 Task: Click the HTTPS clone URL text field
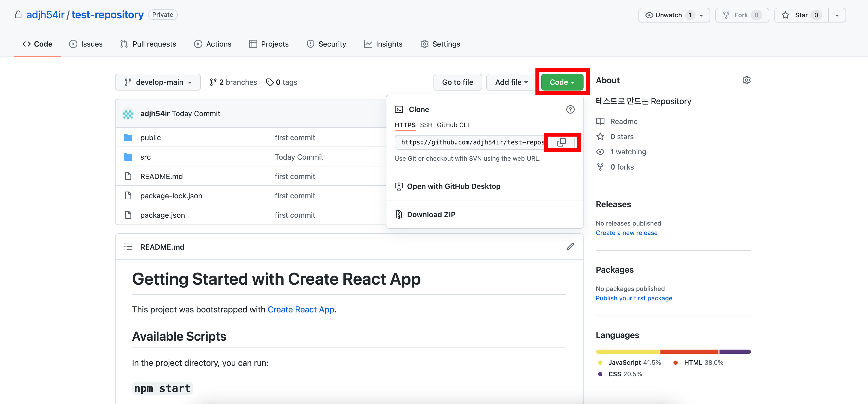472,142
